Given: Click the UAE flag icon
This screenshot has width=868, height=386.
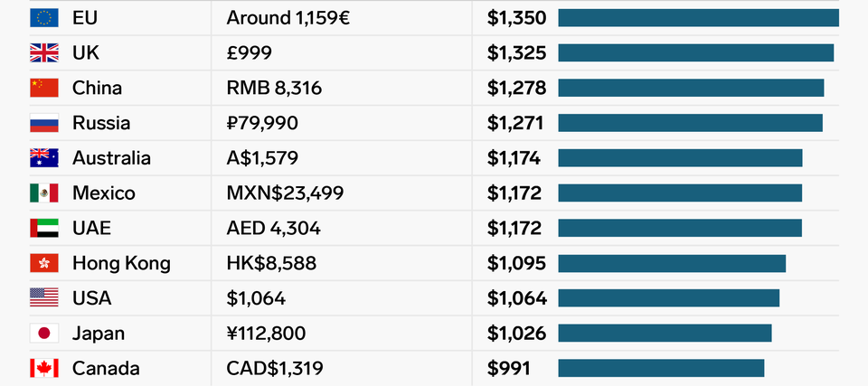Looking at the screenshot, I should coord(43,228).
